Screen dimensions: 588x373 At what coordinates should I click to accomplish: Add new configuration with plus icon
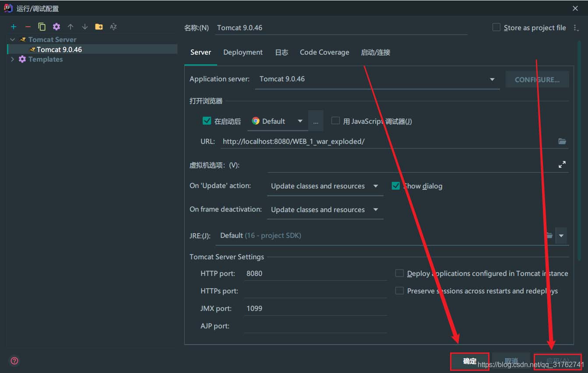(x=14, y=27)
